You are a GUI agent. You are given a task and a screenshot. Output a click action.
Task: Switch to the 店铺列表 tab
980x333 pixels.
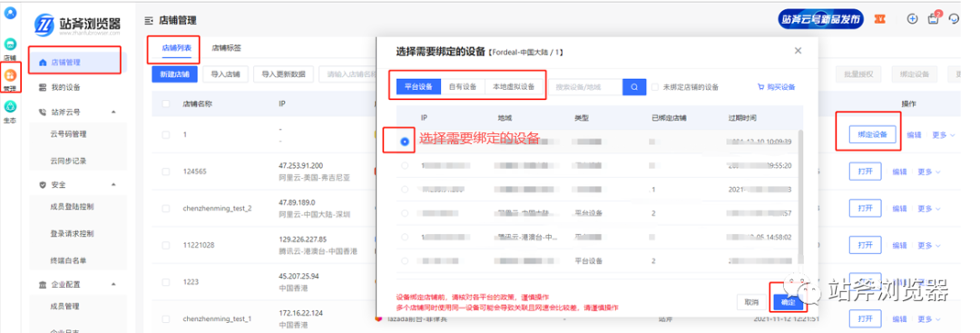pos(176,48)
